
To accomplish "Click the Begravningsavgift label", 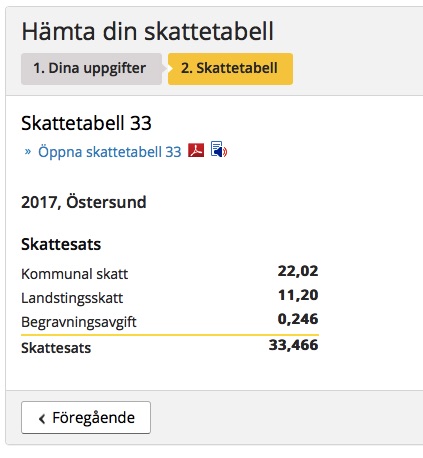I will tap(79, 322).
